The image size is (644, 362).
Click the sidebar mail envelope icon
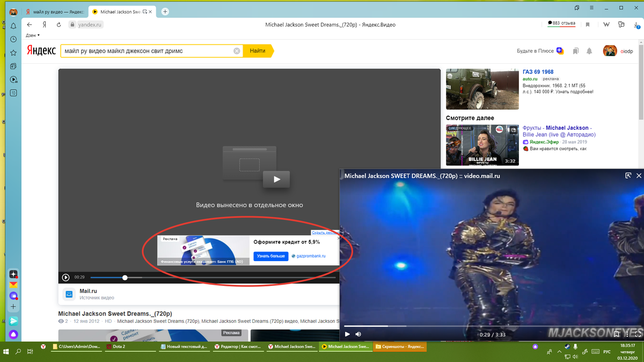[13, 285]
